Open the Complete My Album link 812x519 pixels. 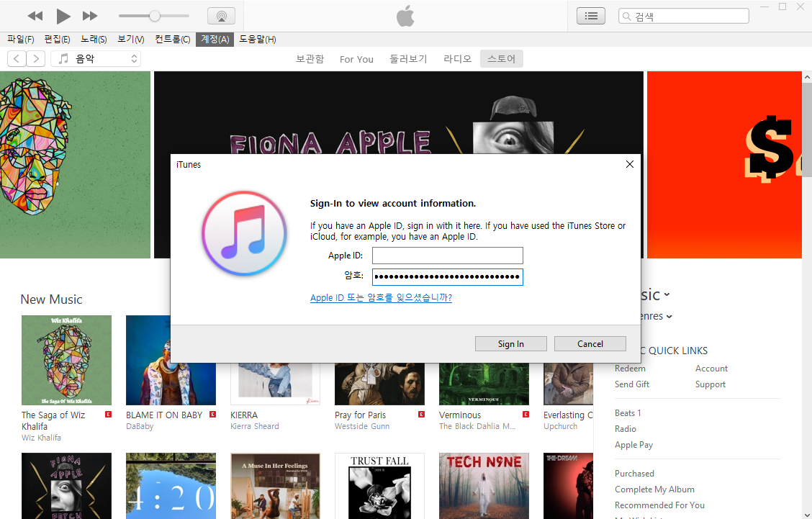(x=654, y=489)
